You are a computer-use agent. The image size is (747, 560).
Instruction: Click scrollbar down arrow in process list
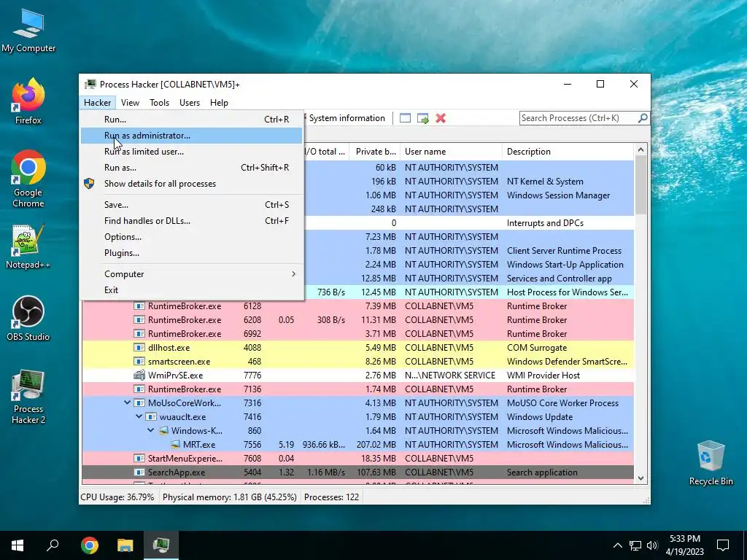point(640,478)
